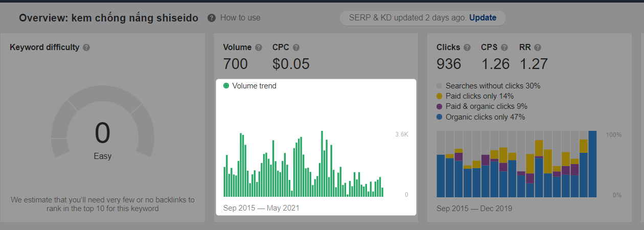Select the RR value 1.27
Image resolution: width=644 pixels, height=230 pixels.
coord(534,64)
